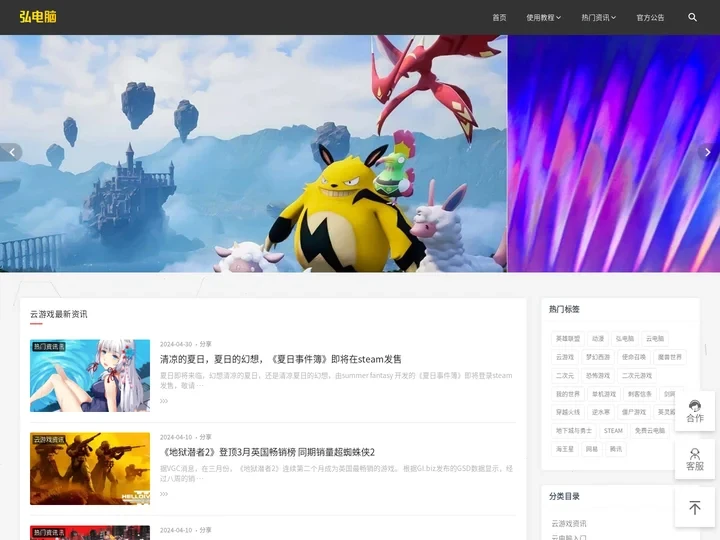Select the 动漫 tag
Image resolution: width=720 pixels, height=540 pixels.
pyautogui.click(x=598, y=339)
